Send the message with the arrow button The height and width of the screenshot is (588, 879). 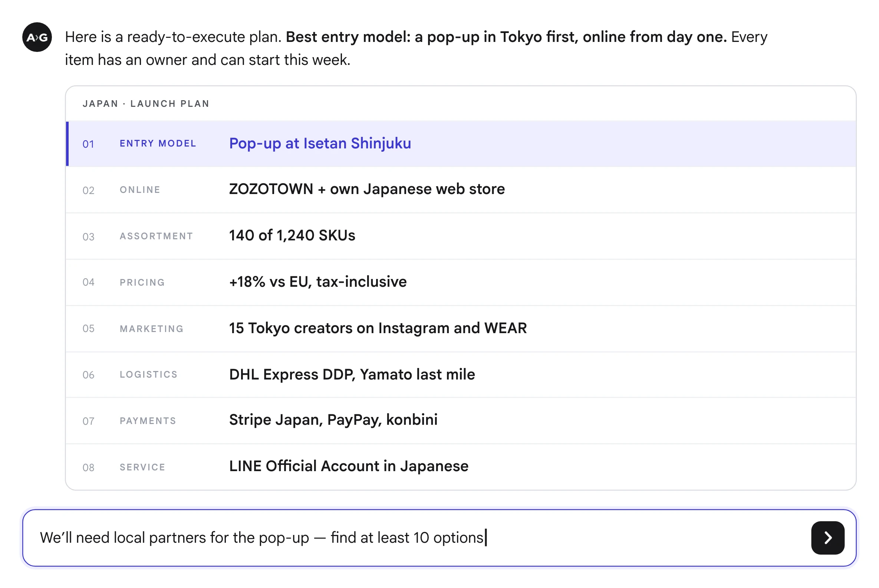pyautogui.click(x=827, y=538)
